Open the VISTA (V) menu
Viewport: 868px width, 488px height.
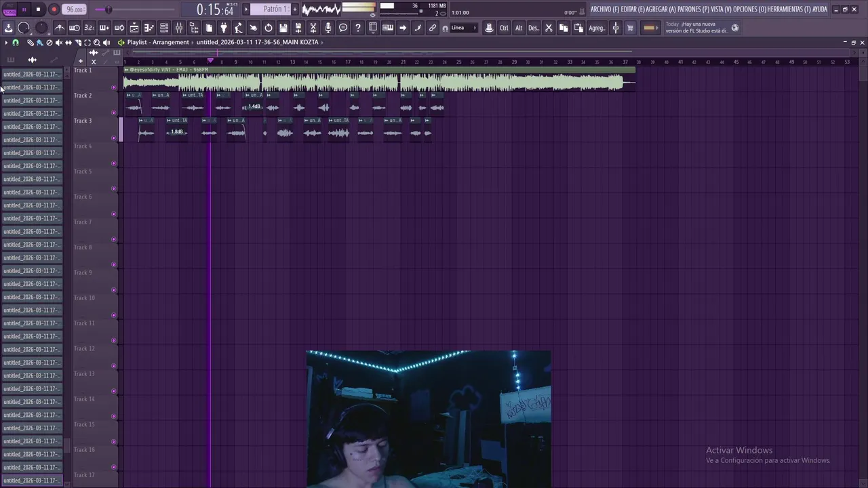(721, 9)
